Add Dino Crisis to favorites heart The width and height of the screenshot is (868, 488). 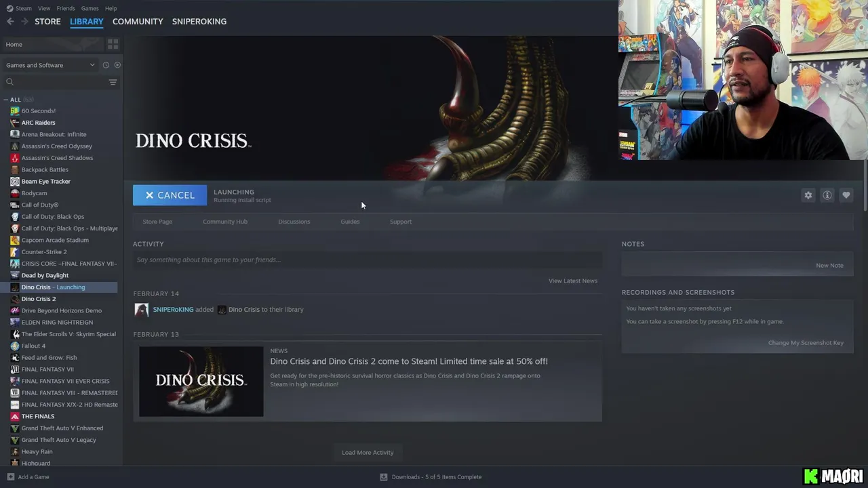coord(846,195)
